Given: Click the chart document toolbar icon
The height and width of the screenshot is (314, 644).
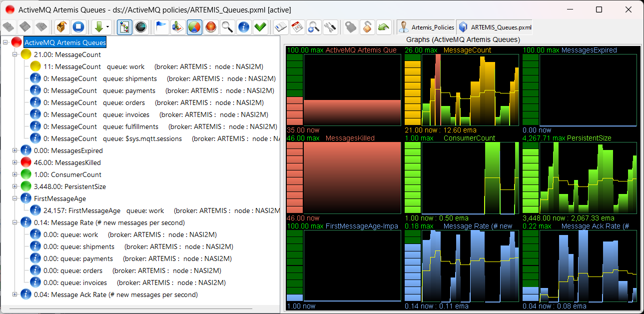Looking at the screenshot, I should (178, 27).
